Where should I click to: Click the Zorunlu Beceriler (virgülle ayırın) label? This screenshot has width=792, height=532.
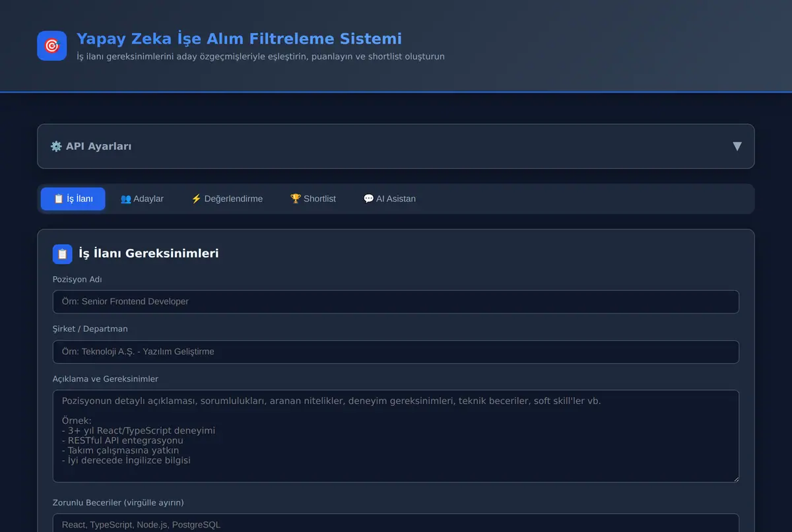pos(118,503)
